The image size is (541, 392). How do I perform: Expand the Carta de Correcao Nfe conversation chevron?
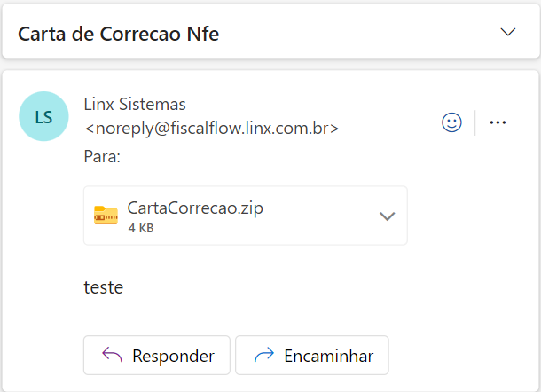click(x=508, y=33)
